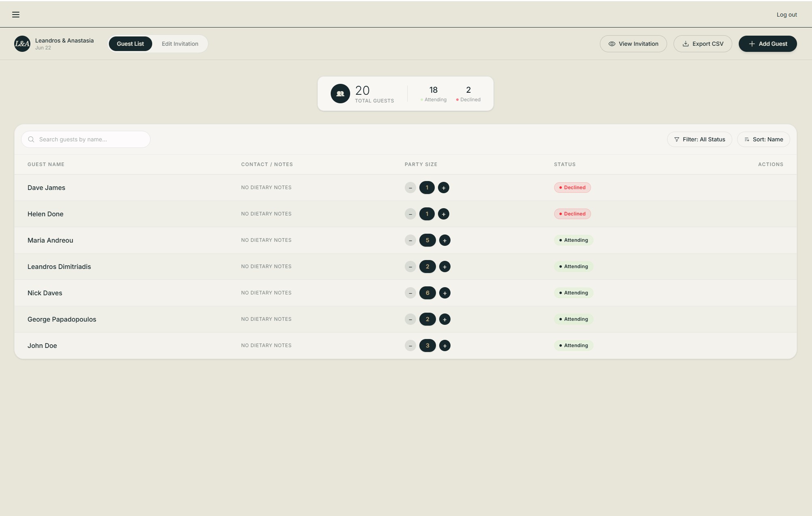Click the 18 Attending counter
Screen dimensions: 812x516
pos(434,94)
